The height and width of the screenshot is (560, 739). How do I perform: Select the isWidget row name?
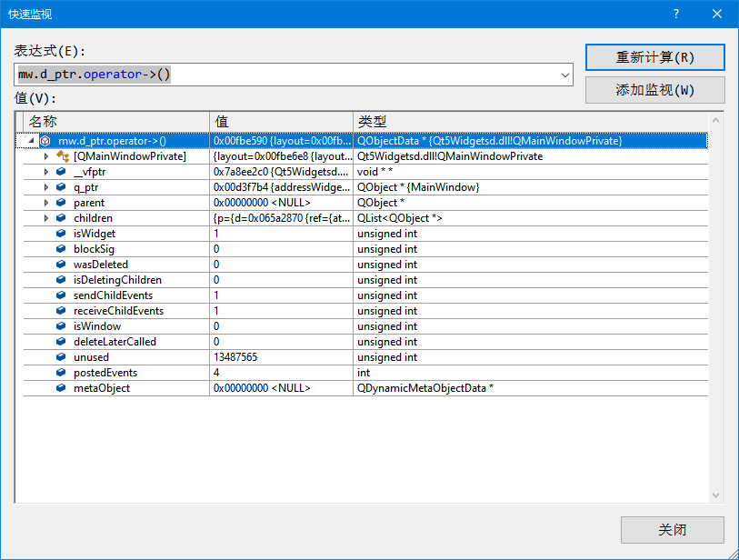[95, 234]
